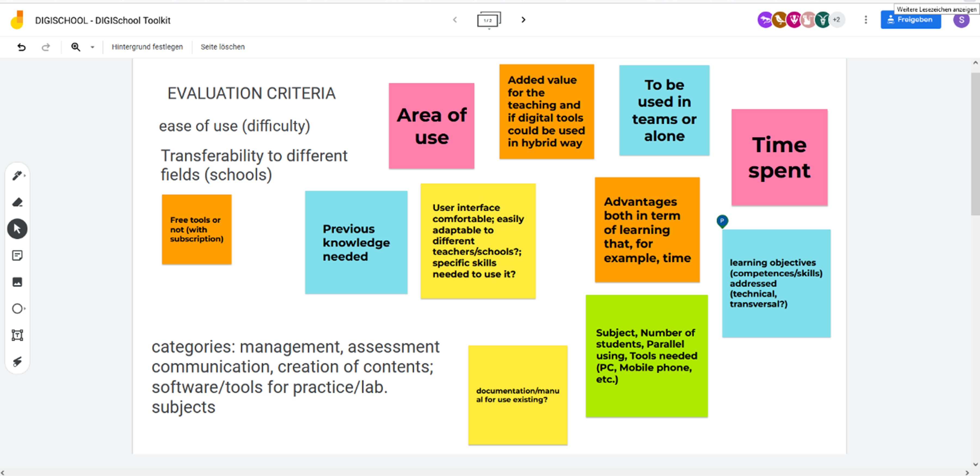Show the +2 additional collaborators
This screenshot has height=476, width=980.
[x=836, y=20]
